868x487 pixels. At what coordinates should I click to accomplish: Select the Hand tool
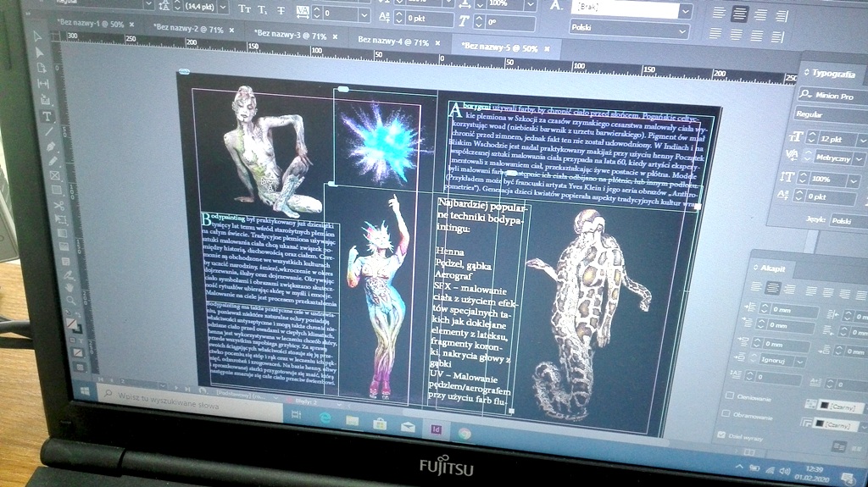pyautogui.click(x=70, y=288)
